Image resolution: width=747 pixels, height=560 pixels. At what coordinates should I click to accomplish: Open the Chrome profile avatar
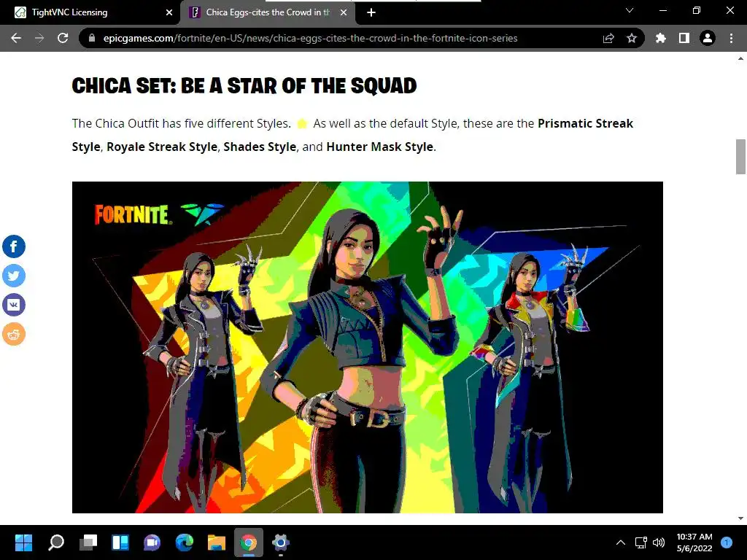pyautogui.click(x=708, y=38)
